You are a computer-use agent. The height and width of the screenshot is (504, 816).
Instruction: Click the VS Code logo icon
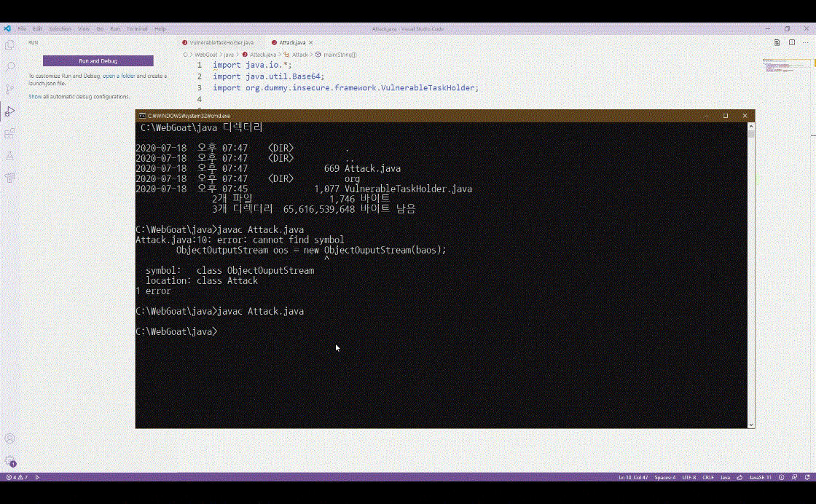[x=7, y=28]
